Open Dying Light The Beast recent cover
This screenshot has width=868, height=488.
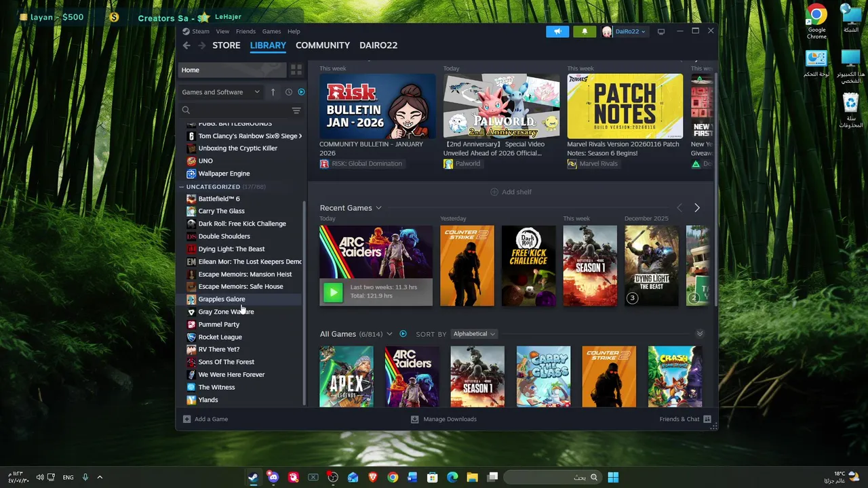pos(652,266)
